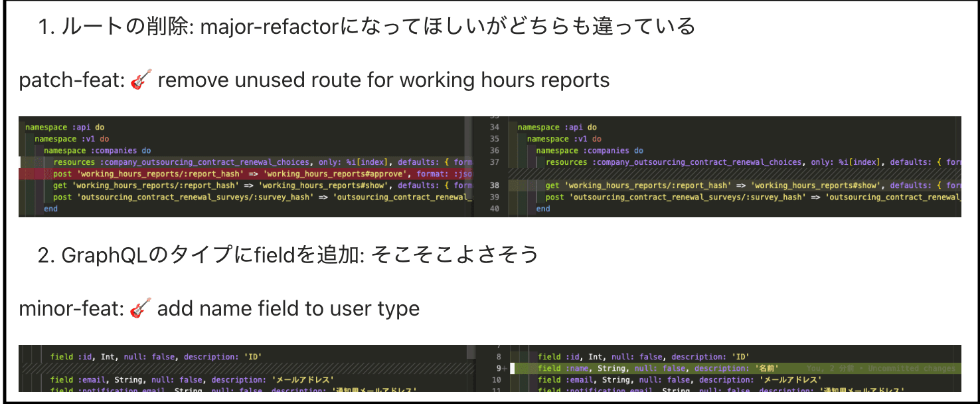
Task: Click hatched empty placeholder in left GraphQL diff
Action: pyautogui.click(x=246, y=368)
